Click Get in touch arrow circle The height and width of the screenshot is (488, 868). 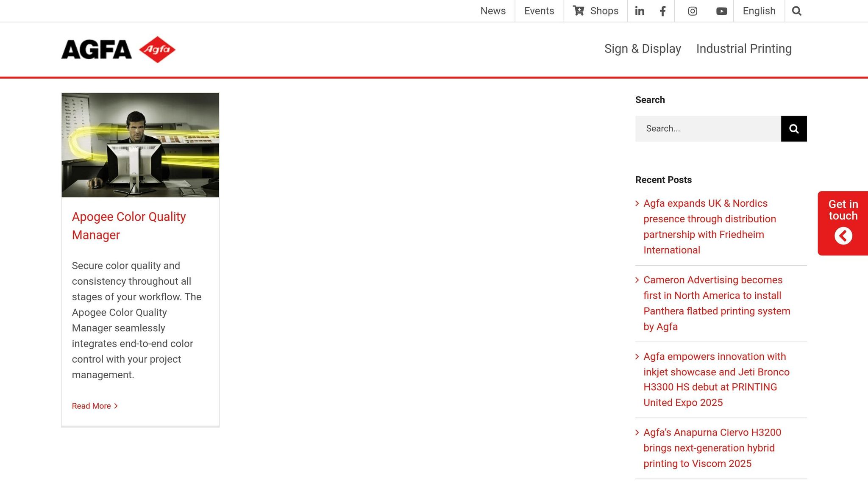843,236
